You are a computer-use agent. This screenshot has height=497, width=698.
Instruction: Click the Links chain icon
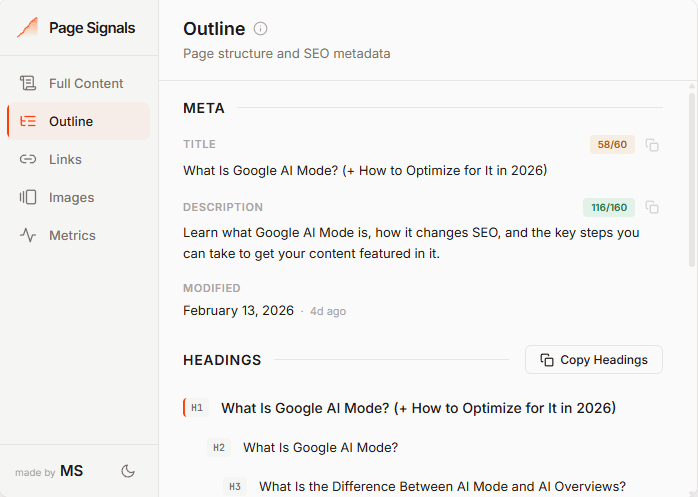click(x=28, y=159)
